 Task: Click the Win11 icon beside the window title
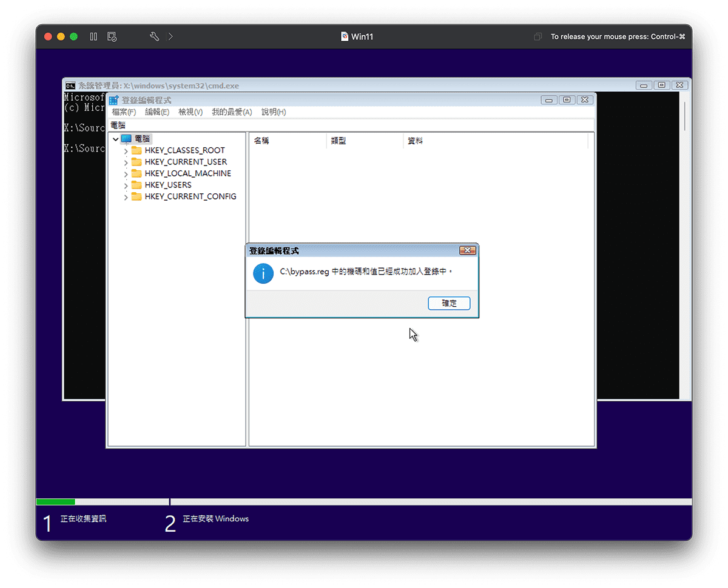point(345,36)
